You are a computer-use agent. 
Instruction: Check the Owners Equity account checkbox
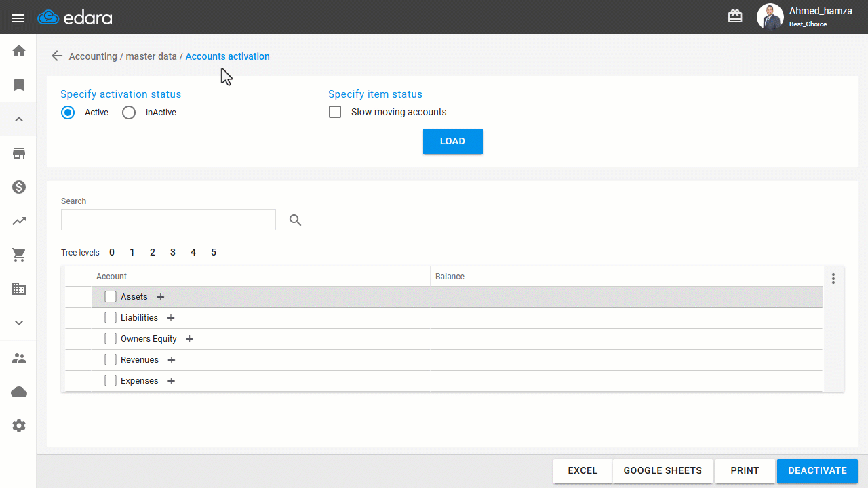[x=111, y=339]
